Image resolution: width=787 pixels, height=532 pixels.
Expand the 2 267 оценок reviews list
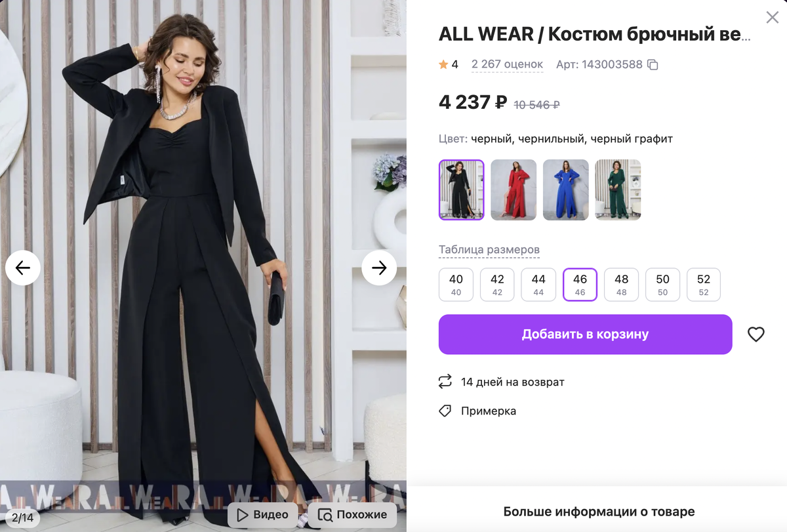tap(507, 64)
